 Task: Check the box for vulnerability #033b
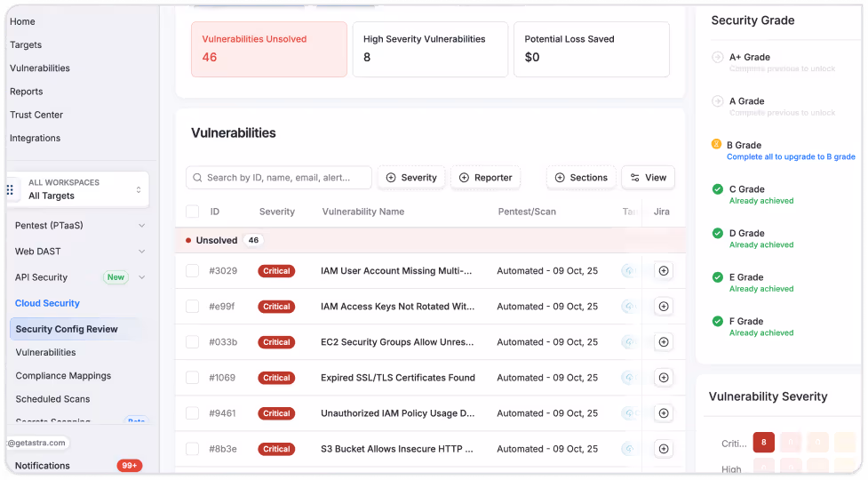(x=192, y=342)
